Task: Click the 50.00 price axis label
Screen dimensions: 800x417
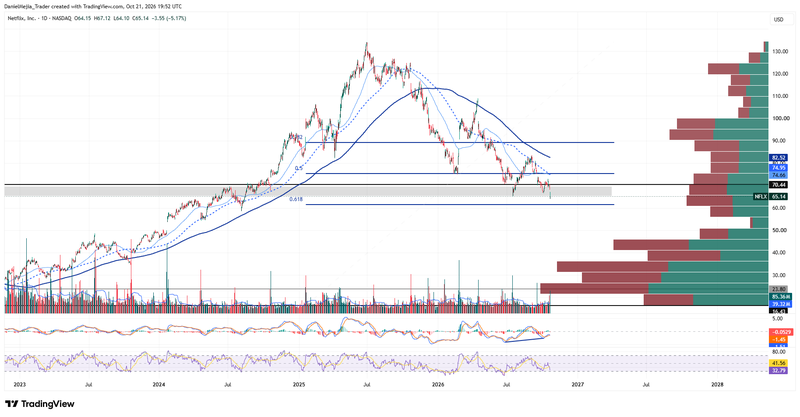Action: pos(779,230)
